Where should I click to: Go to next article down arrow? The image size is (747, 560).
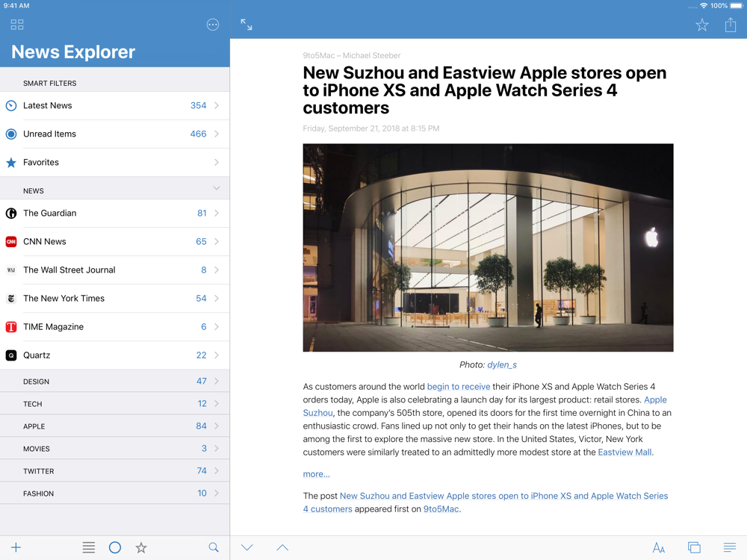click(247, 547)
